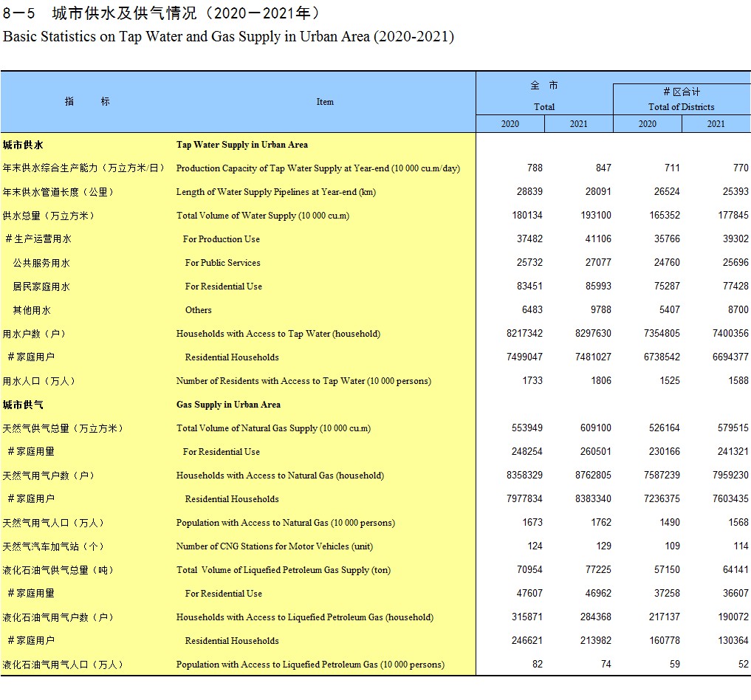Click the cell containing 6694377

coord(730,357)
